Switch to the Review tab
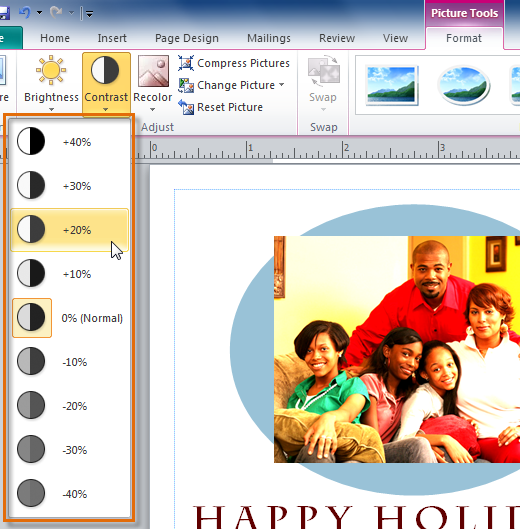The width and height of the screenshot is (520, 529). click(337, 38)
